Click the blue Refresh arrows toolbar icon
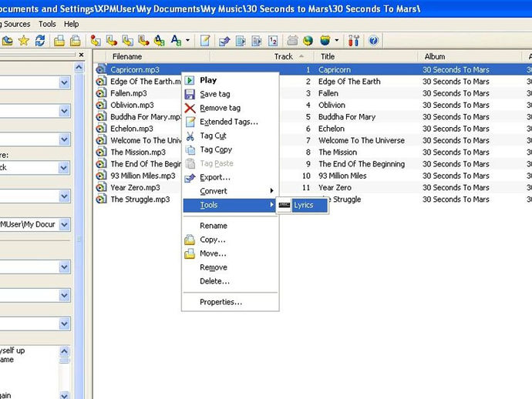Viewport: 532px width, 399px height. [x=40, y=41]
